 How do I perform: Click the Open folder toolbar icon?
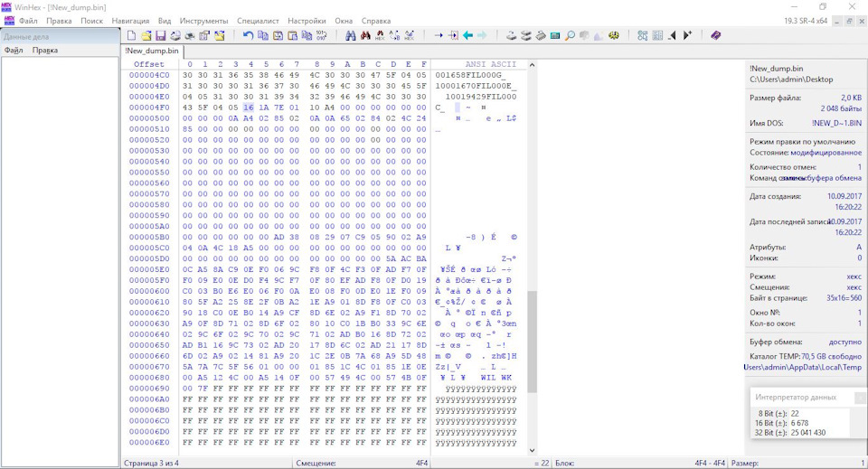click(x=219, y=35)
